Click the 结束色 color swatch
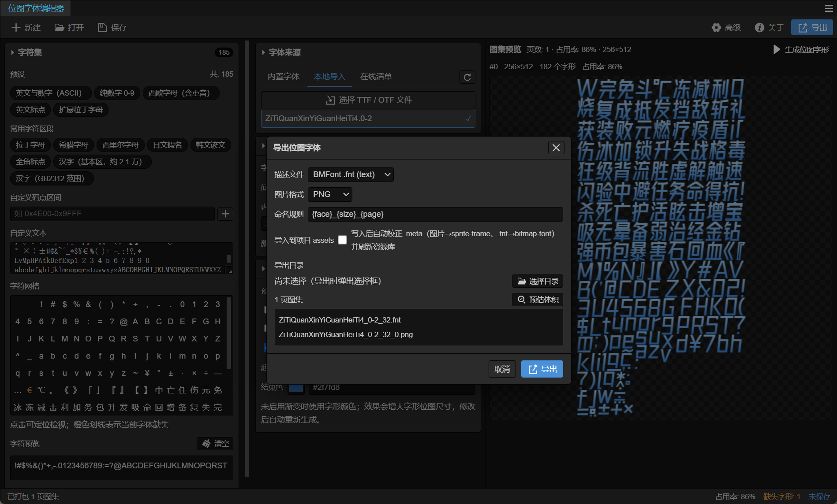Image resolution: width=837 pixels, height=504 pixels. (x=296, y=388)
